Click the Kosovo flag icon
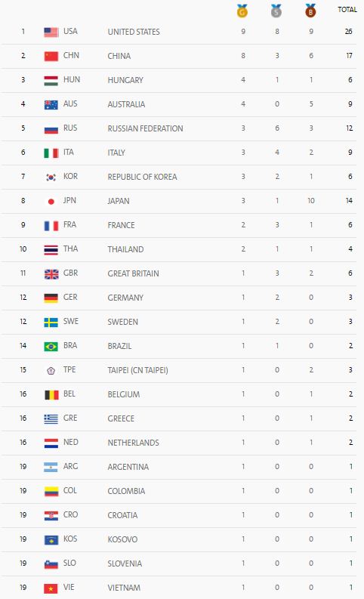This screenshot has height=599, width=364. click(51, 539)
